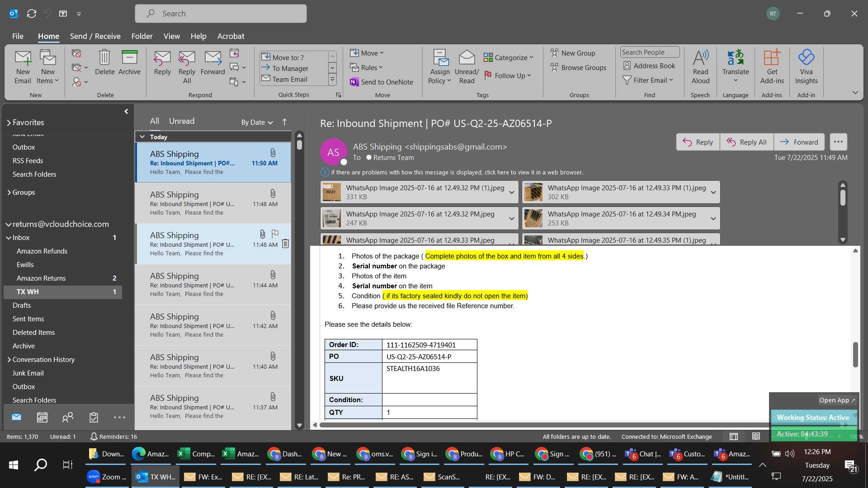Screen dimensions: 868x488
Task: Click the Send to OneNote icon
Action: pyautogui.click(x=382, y=82)
